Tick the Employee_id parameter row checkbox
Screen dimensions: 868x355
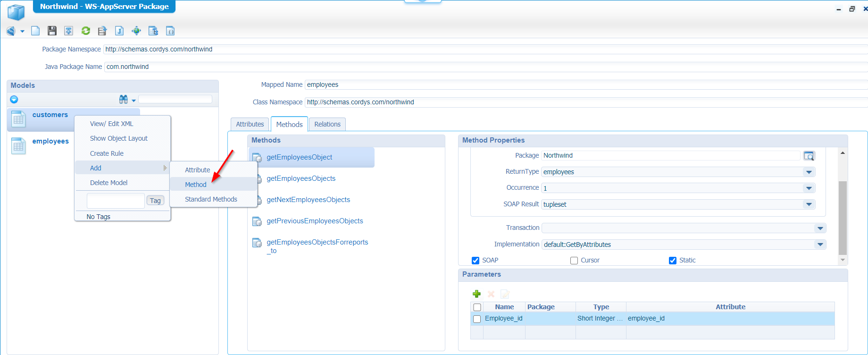(477, 319)
